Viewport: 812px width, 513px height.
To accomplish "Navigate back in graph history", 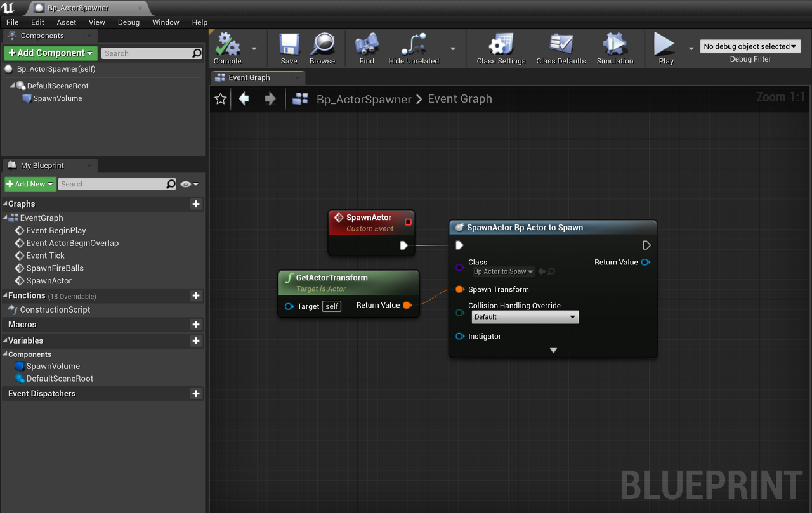I will pyautogui.click(x=244, y=98).
